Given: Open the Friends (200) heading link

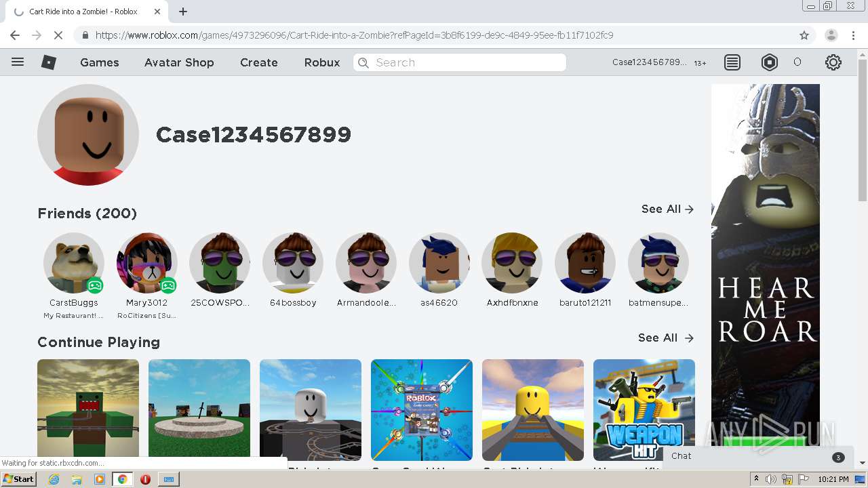Looking at the screenshot, I should 87,213.
